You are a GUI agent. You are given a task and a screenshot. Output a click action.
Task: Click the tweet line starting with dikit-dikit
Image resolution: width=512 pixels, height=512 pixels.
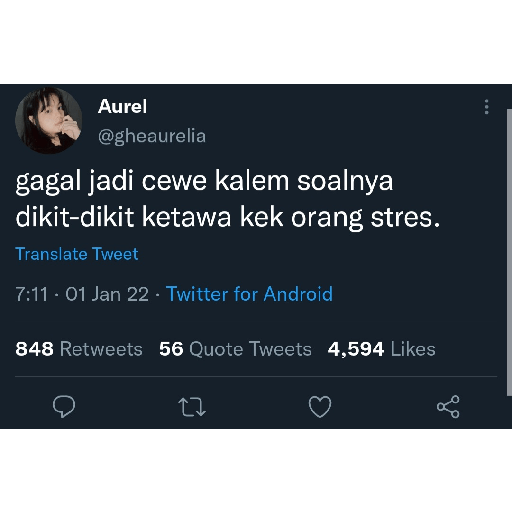tap(228, 218)
